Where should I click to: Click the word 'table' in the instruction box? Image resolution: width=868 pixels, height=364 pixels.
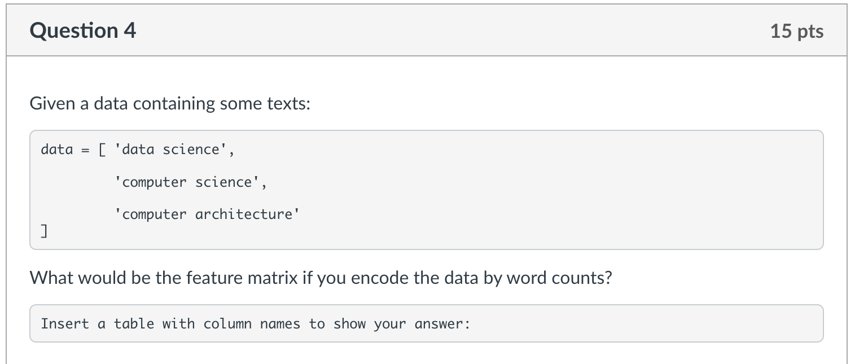pyautogui.click(x=134, y=324)
